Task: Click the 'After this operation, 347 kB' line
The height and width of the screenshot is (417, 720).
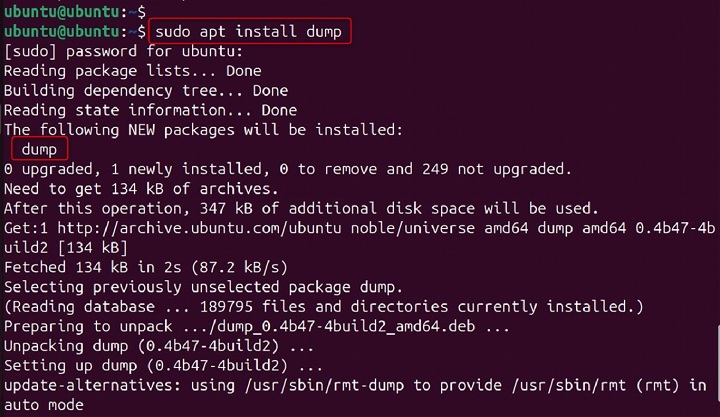Action: 300,208
